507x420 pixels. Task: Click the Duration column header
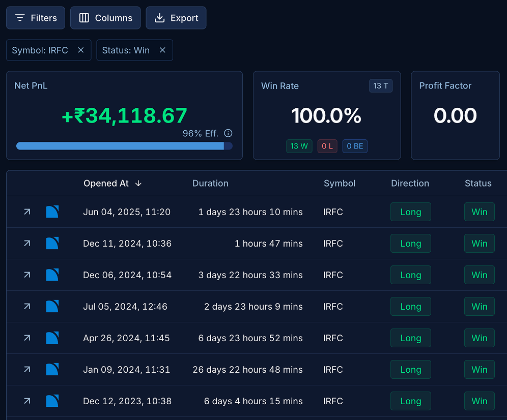[x=210, y=184]
